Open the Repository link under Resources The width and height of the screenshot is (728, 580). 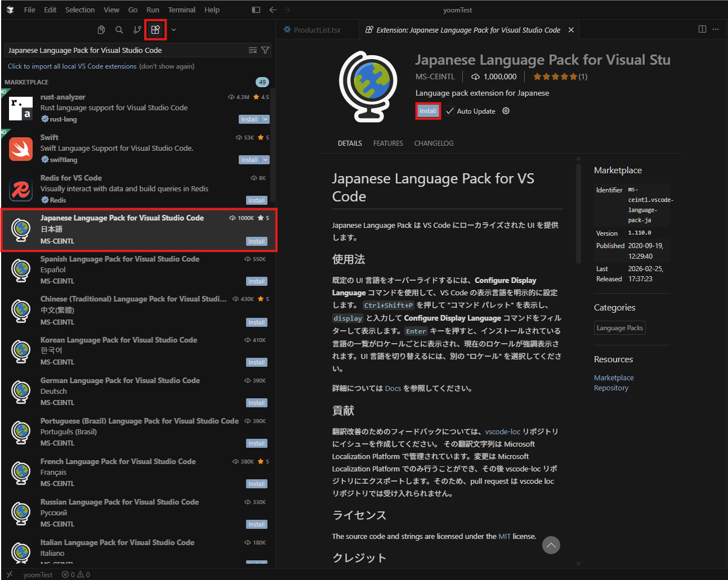tap(611, 388)
